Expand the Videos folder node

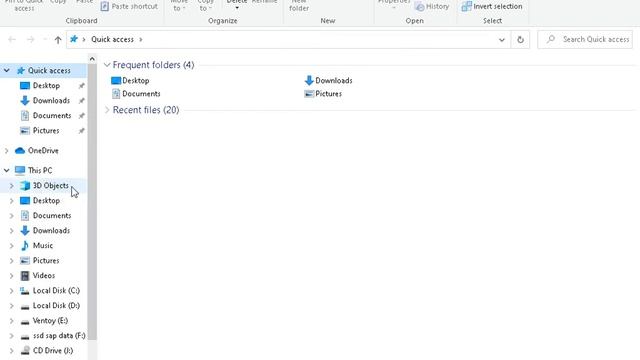pos(11,276)
